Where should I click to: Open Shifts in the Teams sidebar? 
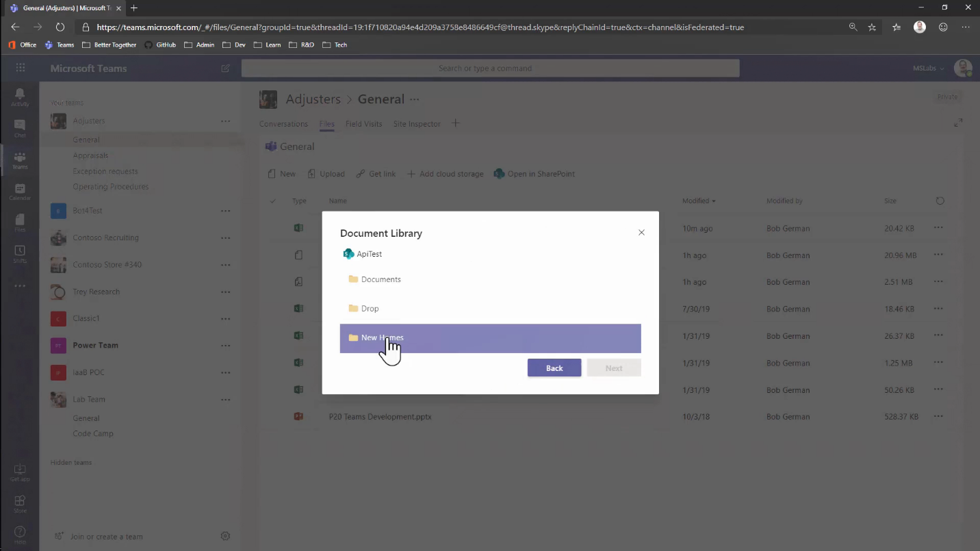pos(20,255)
